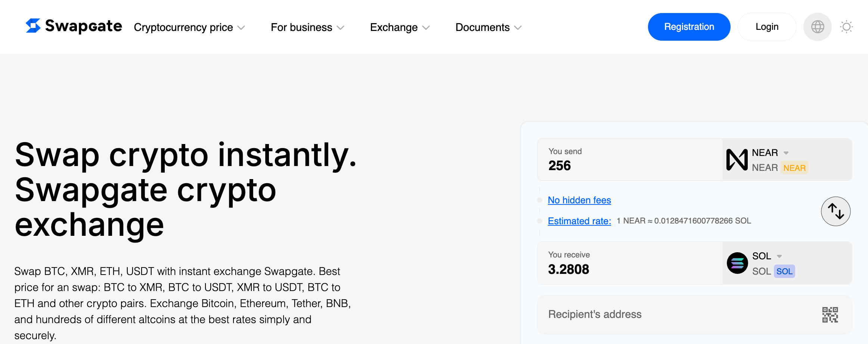Click the Login button
868x344 pixels.
click(767, 27)
